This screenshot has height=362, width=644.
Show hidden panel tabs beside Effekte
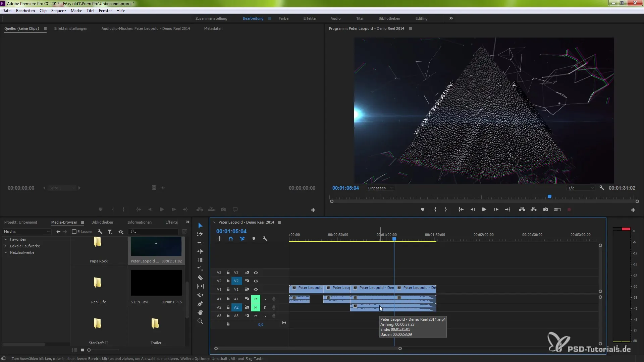188,222
